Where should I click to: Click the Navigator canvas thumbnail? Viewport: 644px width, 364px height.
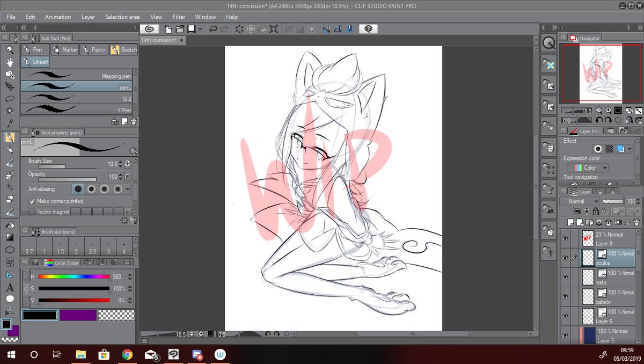601,72
